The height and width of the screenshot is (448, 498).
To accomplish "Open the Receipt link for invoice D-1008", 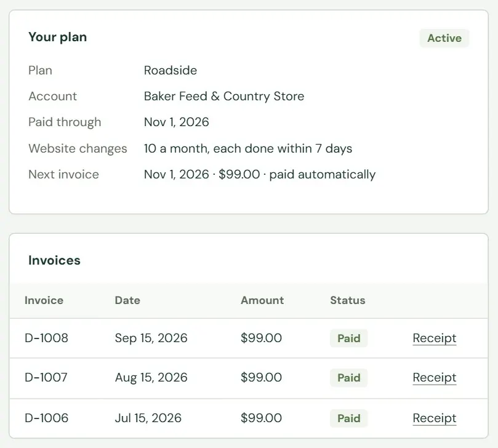I will point(434,338).
